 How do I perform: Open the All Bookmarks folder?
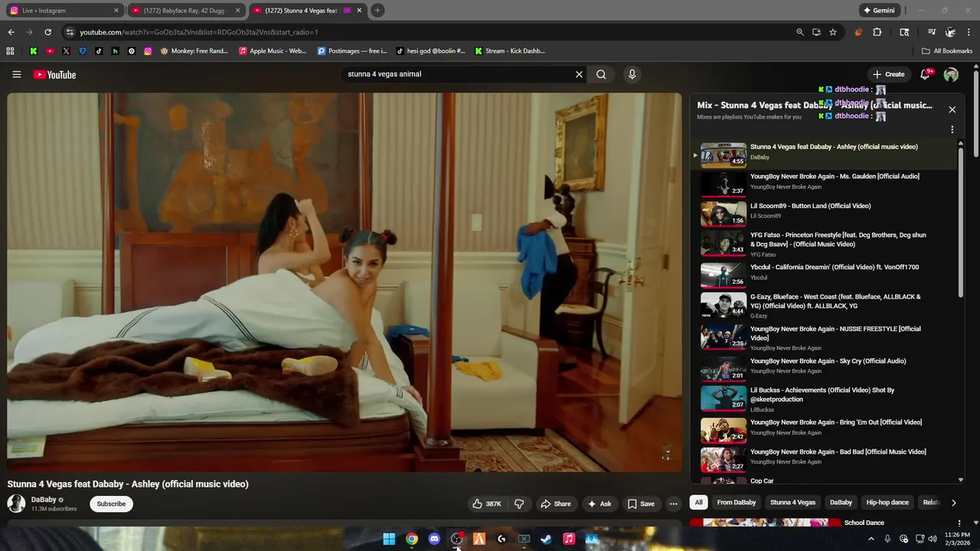(x=947, y=51)
